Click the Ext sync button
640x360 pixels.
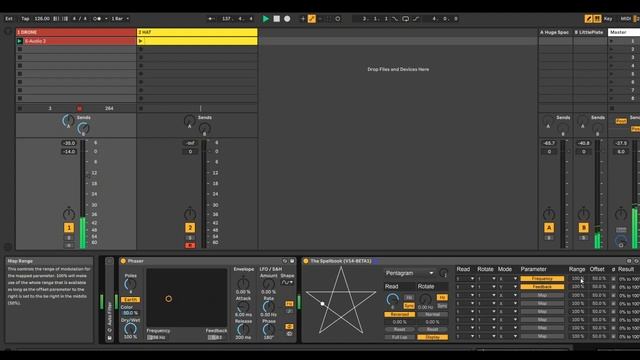(9, 19)
